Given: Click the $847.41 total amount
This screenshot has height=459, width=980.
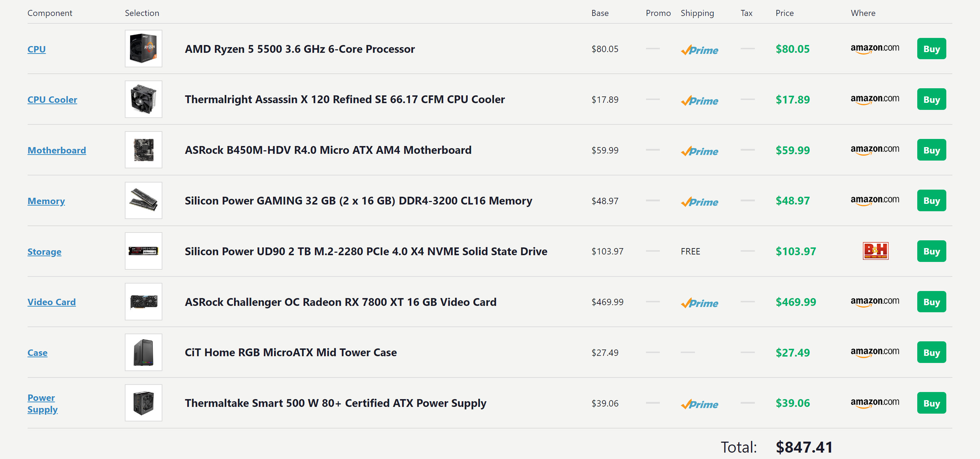Looking at the screenshot, I should pos(804,447).
